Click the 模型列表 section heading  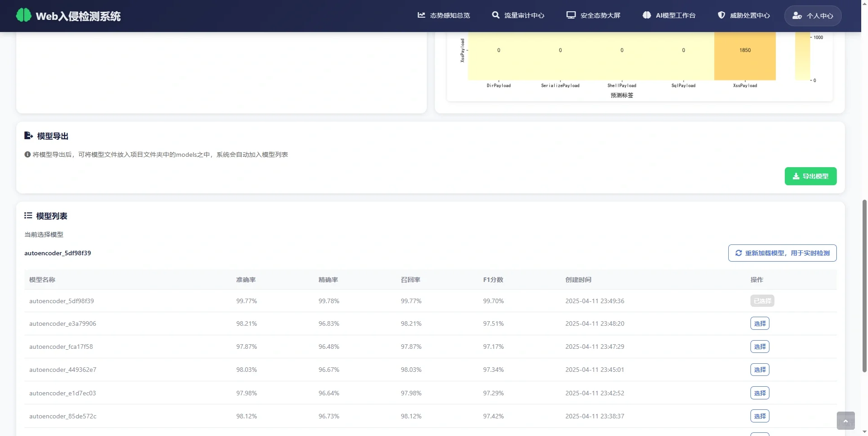click(x=52, y=216)
